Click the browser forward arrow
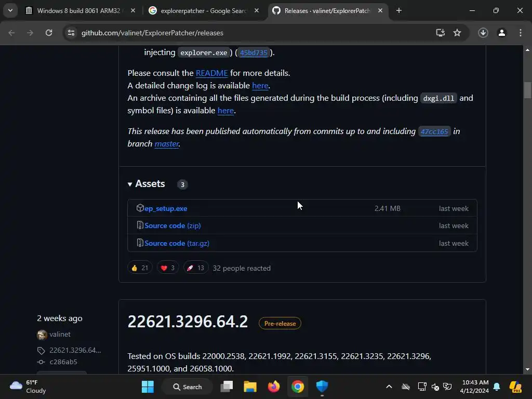 pyautogui.click(x=30, y=33)
